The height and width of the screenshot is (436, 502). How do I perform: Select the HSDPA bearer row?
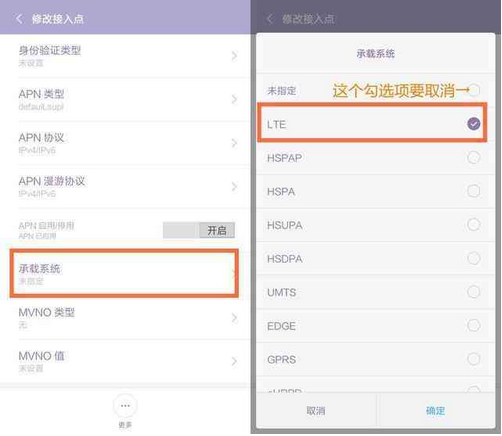375,259
